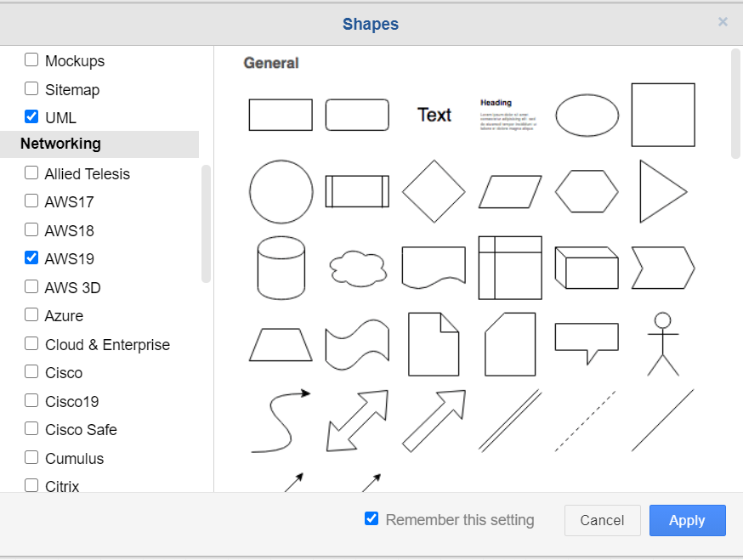743x560 pixels.
Task: Pick the cloud shape
Action: (357, 269)
